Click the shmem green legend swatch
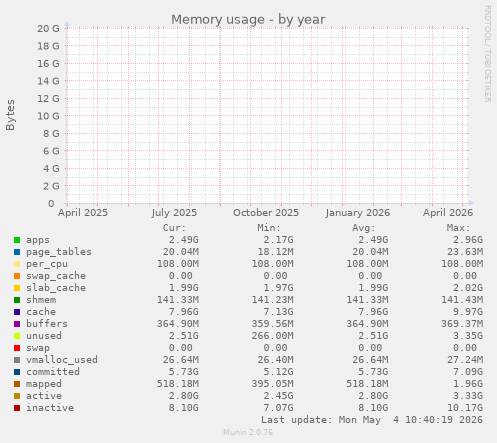 click(x=17, y=300)
